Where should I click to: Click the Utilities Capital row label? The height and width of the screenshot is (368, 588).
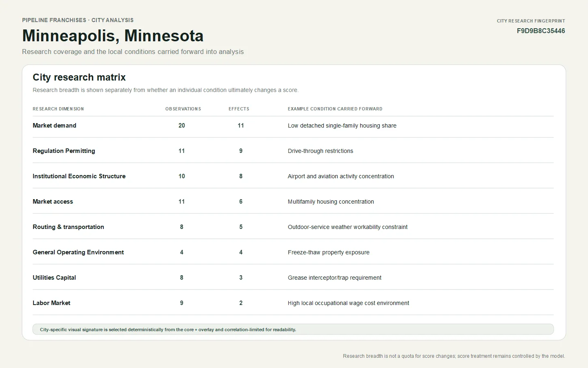(x=54, y=278)
